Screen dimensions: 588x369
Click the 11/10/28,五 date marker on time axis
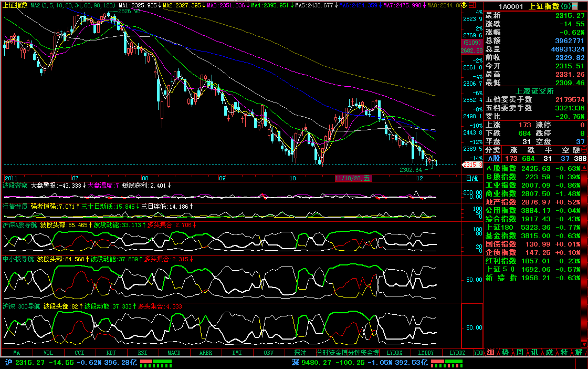point(353,178)
